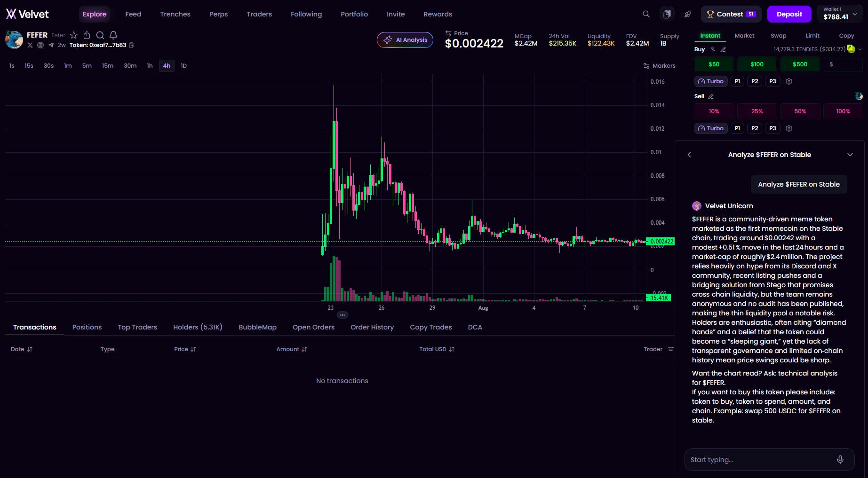Open the BubbleMap tab
The width and height of the screenshot is (868, 478).
(x=257, y=327)
